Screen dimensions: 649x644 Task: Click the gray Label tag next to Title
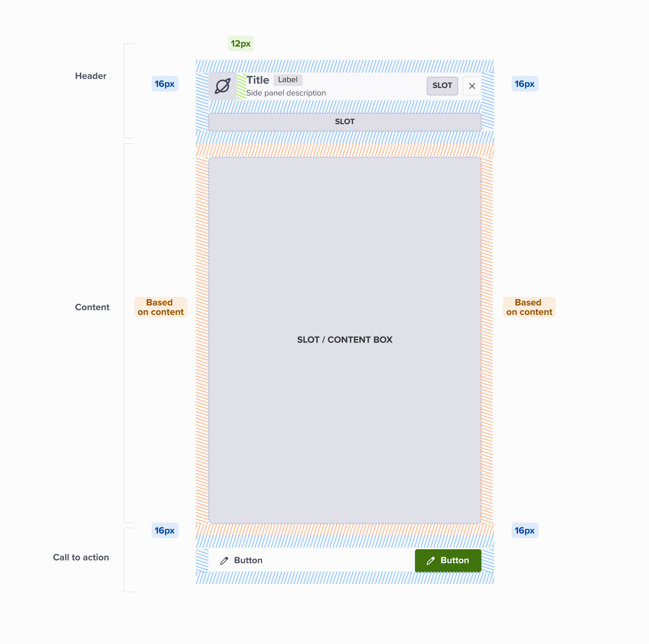click(288, 80)
